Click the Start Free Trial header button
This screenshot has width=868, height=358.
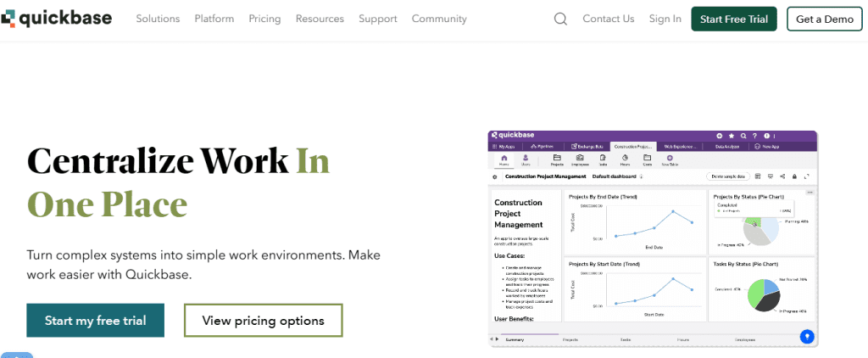pos(733,19)
